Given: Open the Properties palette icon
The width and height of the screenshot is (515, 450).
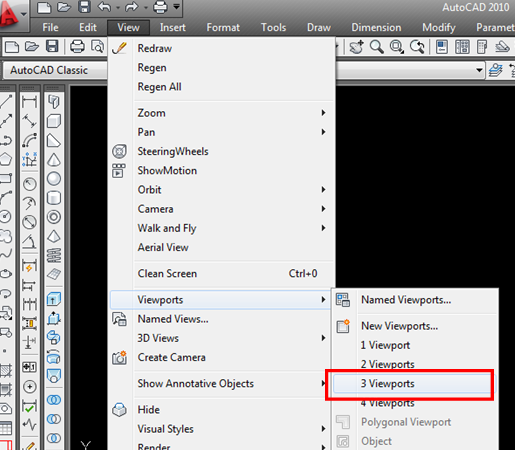Looking at the screenshot, I should (x=442, y=47).
